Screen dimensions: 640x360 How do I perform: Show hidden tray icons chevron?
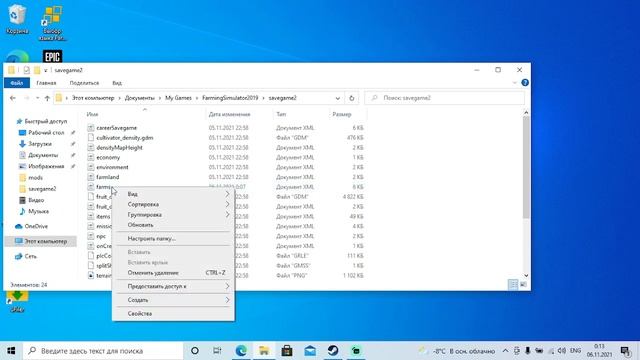coord(505,351)
